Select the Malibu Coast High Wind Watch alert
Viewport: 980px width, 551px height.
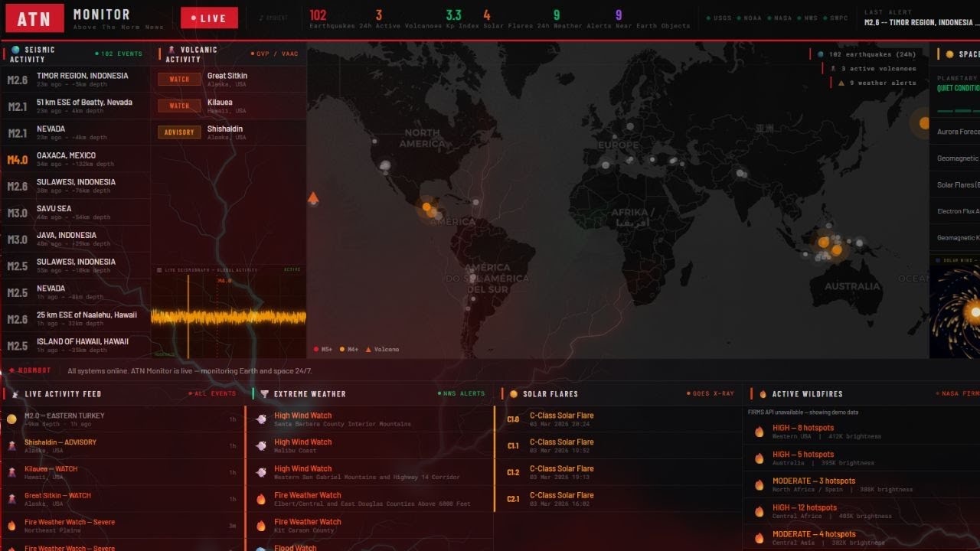pos(370,446)
